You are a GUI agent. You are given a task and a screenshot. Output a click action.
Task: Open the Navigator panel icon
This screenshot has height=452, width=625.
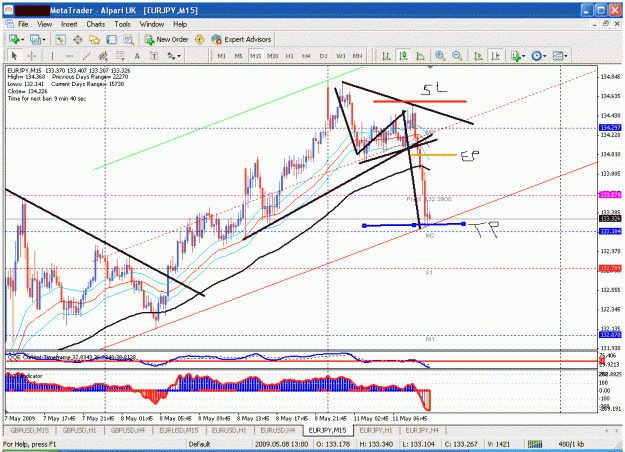pyautogui.click(x=94, y=39)
